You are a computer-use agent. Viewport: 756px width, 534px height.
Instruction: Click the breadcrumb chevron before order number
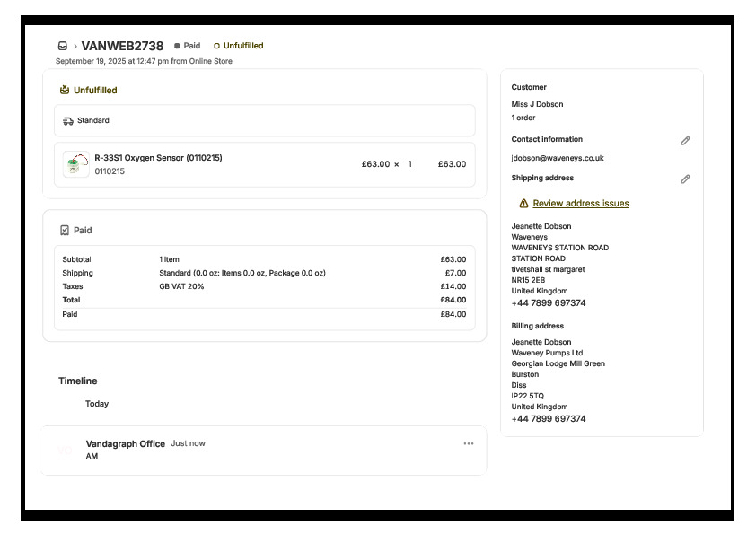(75, 46)
